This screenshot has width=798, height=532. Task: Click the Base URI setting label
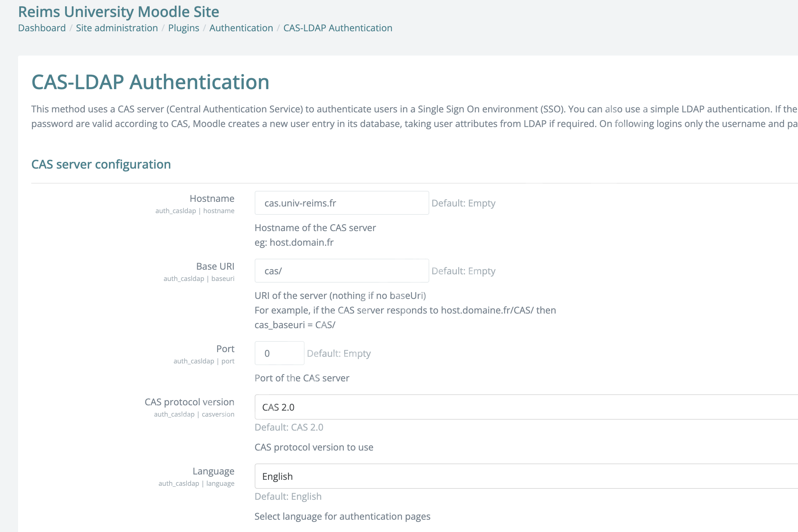tap(215, 266)
